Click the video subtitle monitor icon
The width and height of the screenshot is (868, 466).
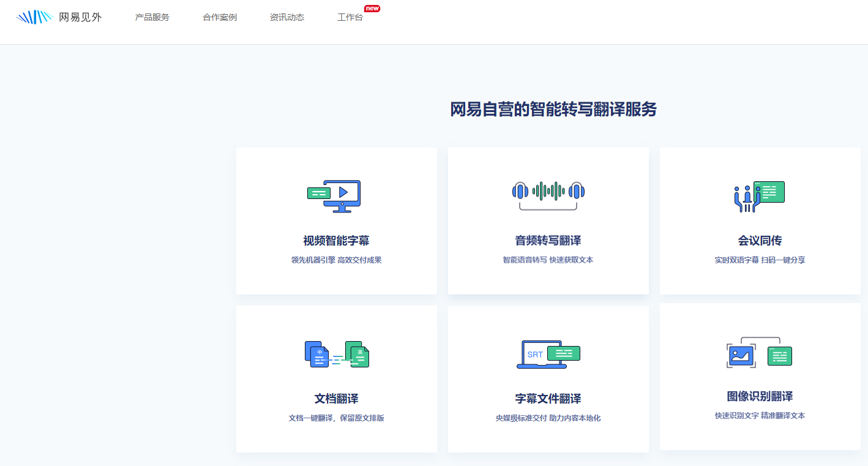coord(335,196)
